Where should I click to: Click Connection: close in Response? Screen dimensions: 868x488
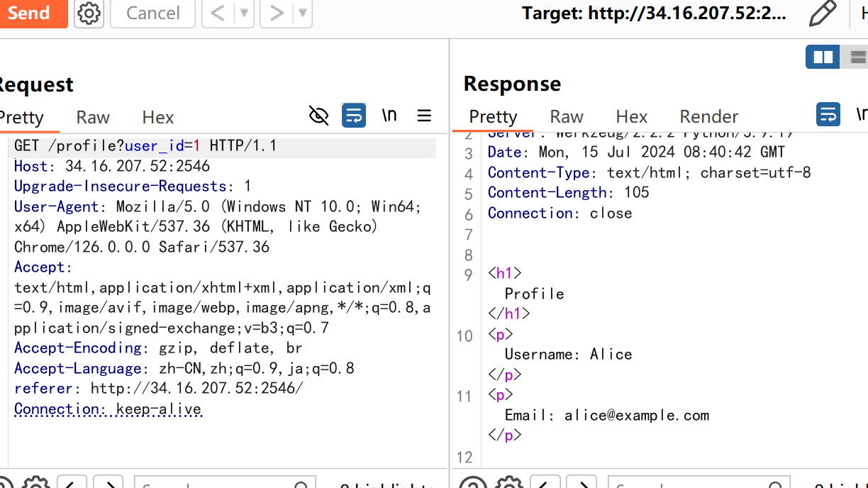(560, 213)
